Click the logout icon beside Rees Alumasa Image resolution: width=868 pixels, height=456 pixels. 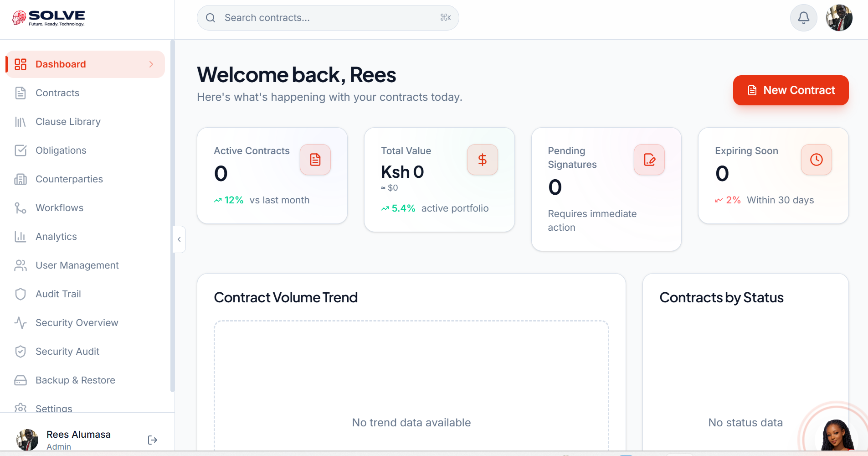153,440
